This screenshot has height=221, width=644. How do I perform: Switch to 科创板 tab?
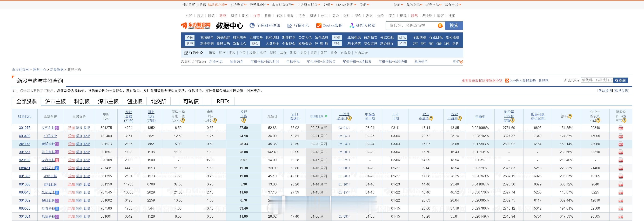click(82, 101)
